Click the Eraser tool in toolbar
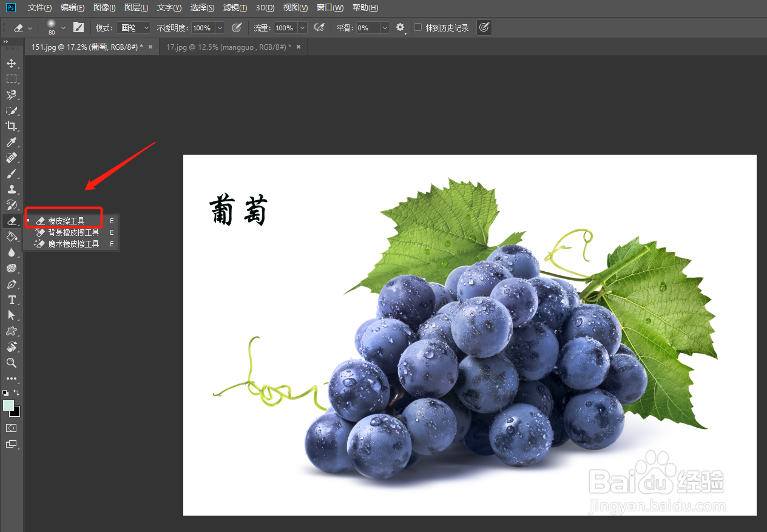The height and width of the screenshot is (532, 767). tap(11, 221)
